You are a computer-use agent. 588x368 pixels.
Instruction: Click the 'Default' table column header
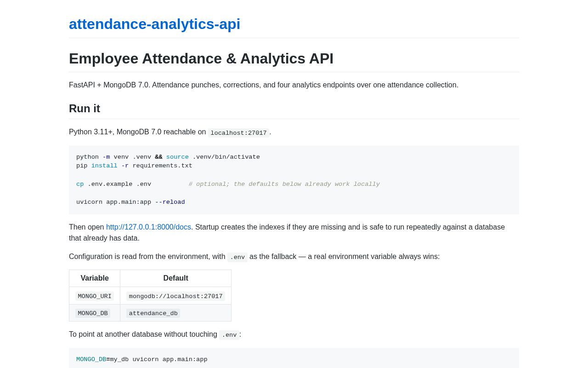point(176,278)
